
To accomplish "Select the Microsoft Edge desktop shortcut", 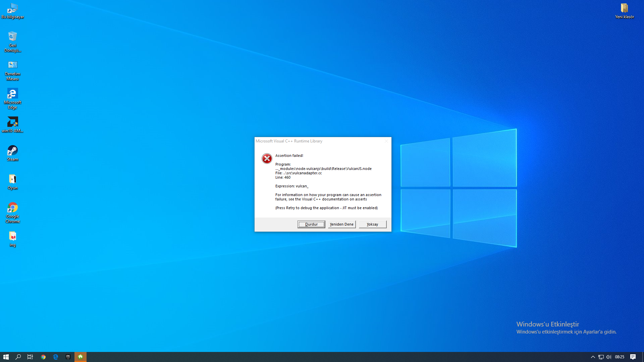I will 12,99.
